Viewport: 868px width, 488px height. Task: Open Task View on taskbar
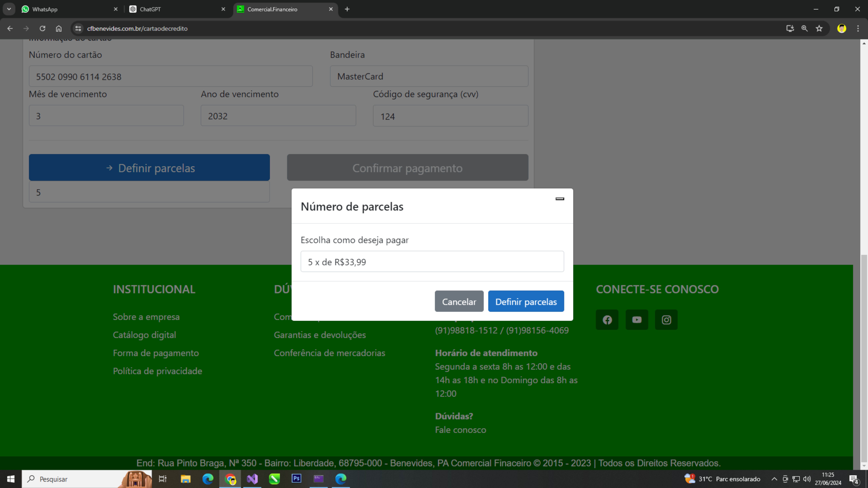coord(163,479)
